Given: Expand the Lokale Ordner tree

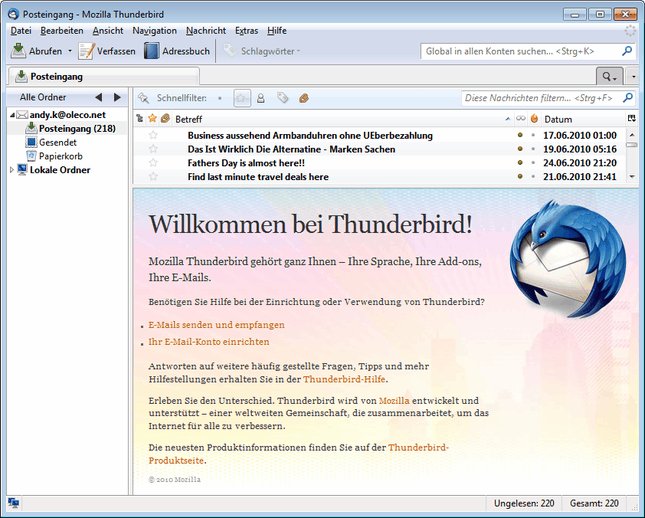Looking at the screenshot, I should coord(12,170).
